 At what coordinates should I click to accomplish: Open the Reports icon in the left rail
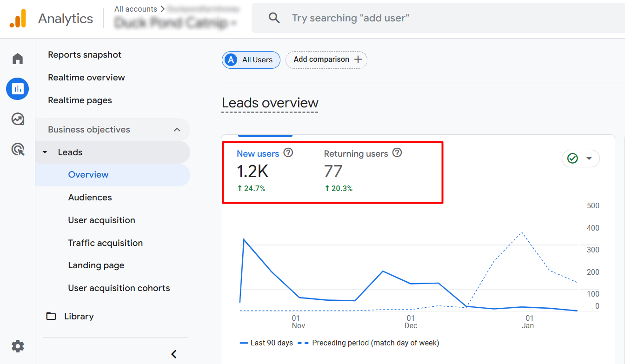pos(17,88)
